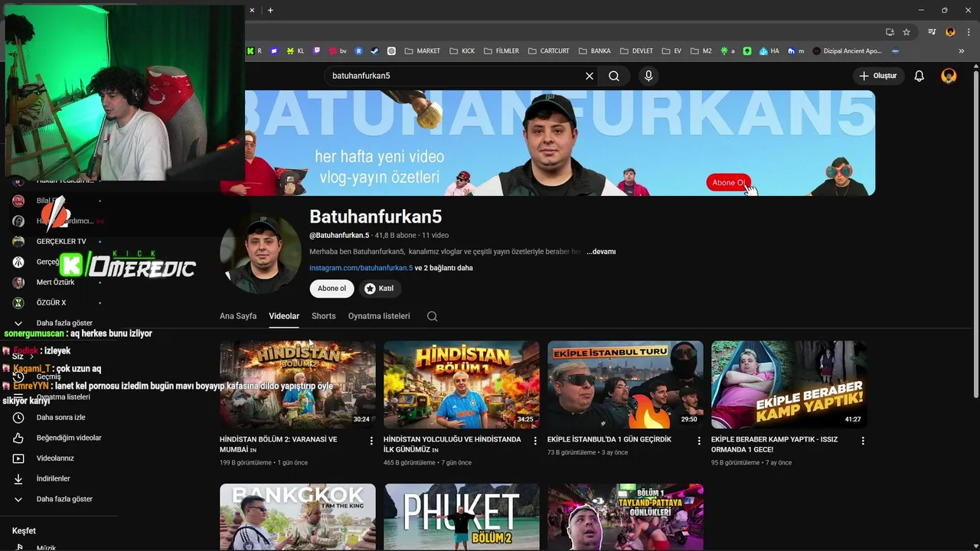Viewport: 980px width, 551px height.
Task: Open the bv bookmark
Action: point(338,51)
